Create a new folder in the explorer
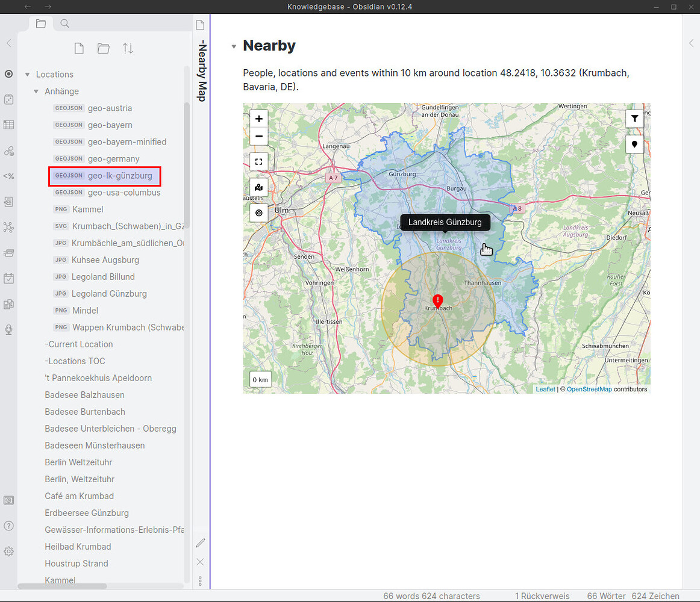700x602 pixels. [x=103, y=48]
